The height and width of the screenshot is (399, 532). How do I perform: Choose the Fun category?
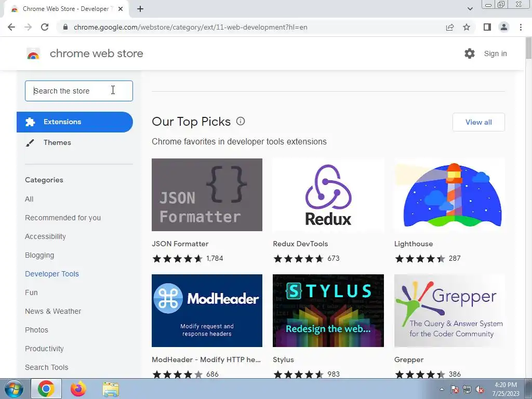31,292
